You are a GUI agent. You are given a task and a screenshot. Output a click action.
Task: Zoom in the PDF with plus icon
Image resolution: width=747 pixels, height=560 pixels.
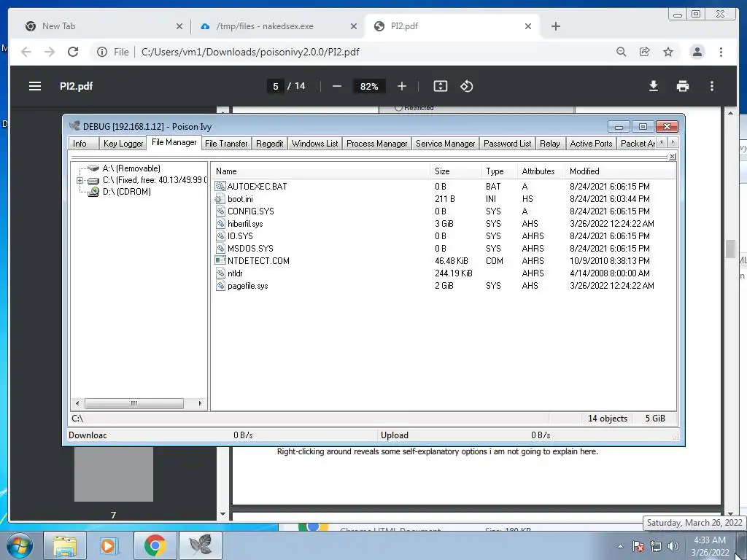[x=402, y=86]
